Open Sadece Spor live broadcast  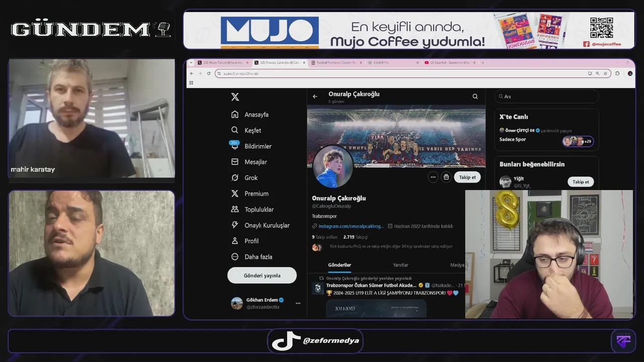coord(513,139)
